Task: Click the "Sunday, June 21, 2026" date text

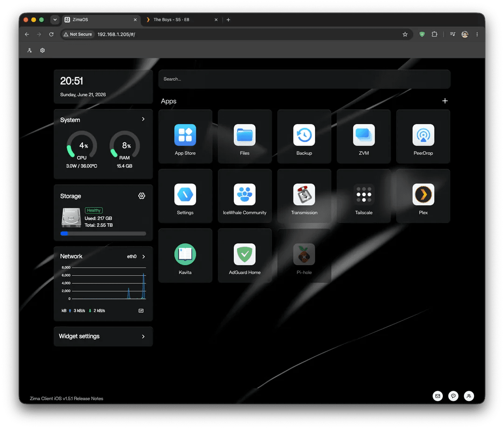Action: [x=83, y=95]
